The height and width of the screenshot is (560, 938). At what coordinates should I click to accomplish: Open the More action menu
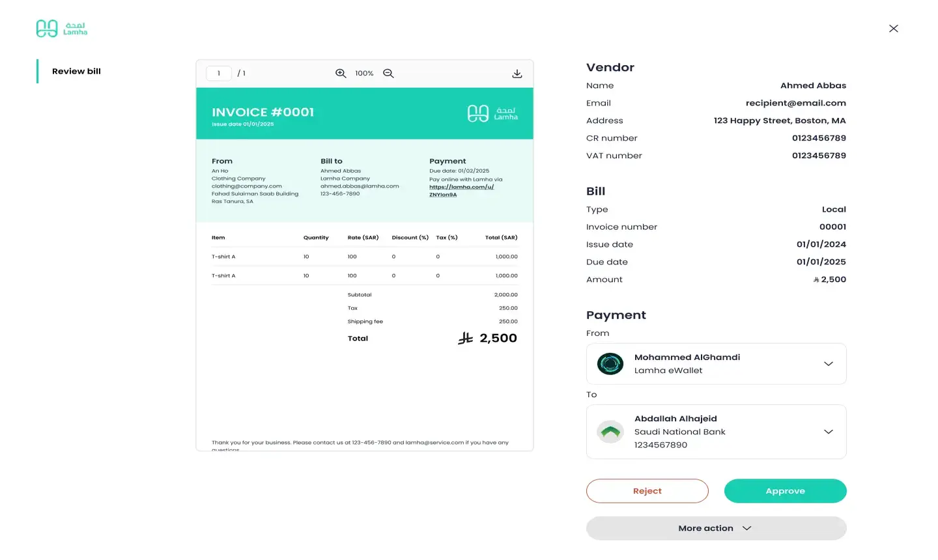pos(717,528)
